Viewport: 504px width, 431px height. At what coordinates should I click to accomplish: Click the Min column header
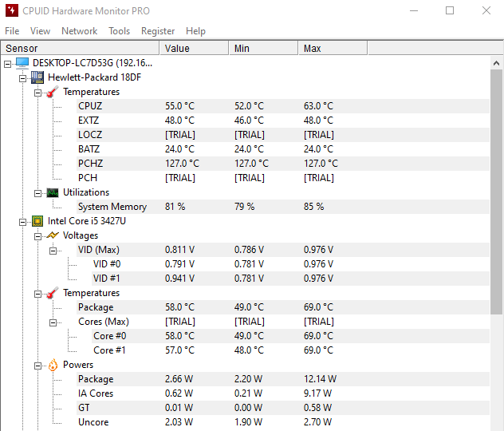(x=264, y=48)
